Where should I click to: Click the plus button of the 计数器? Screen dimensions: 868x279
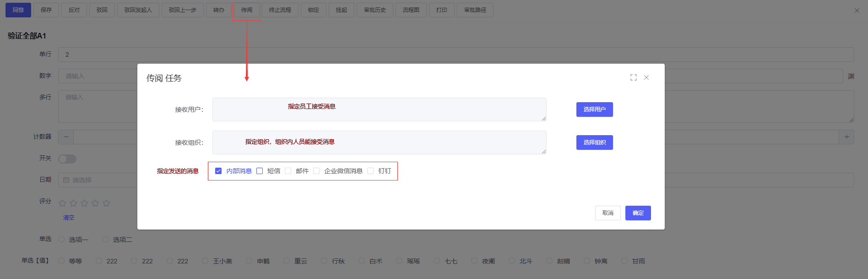point(846,137)
